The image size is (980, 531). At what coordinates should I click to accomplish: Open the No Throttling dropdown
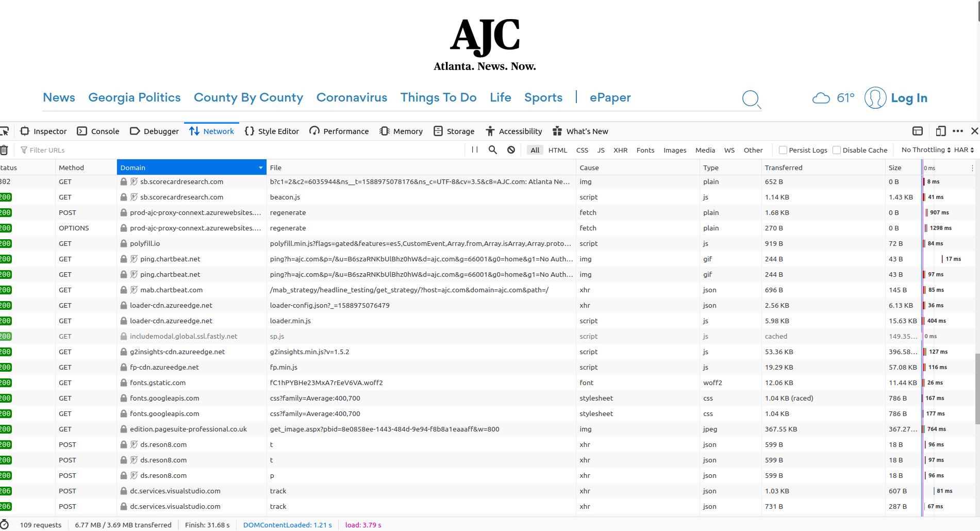pyautogui.click(x=926, y=150)
